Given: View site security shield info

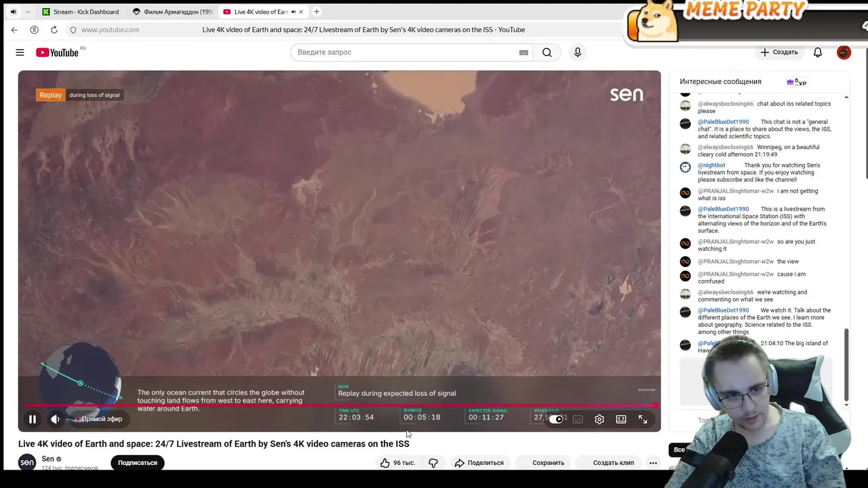Looking at the screenshot, I should pyautogui.click(x=73, y=30).
